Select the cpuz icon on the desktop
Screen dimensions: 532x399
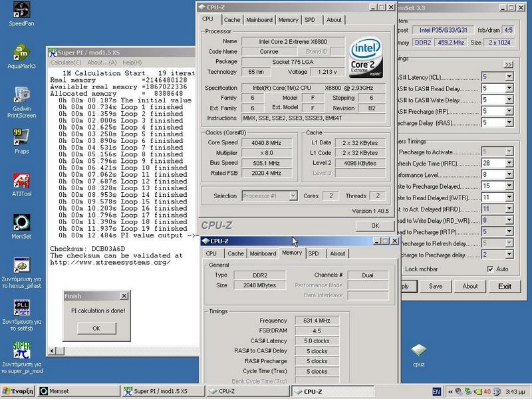pos(418,350)
